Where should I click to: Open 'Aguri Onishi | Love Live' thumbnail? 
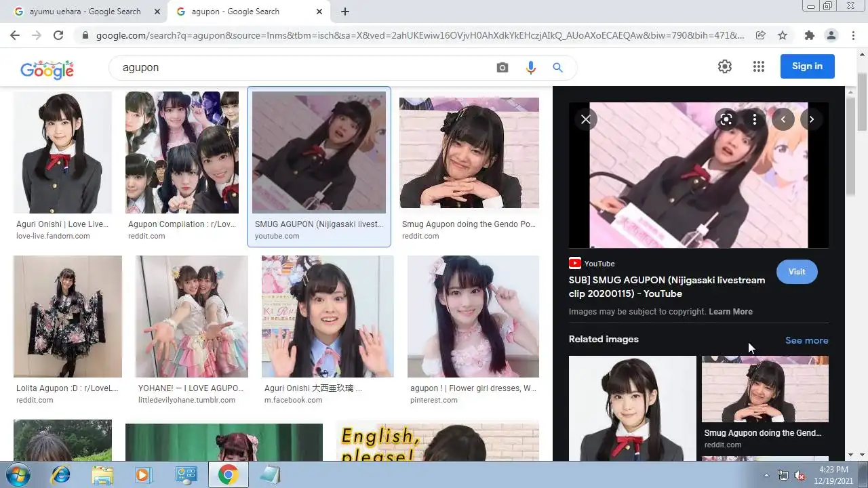click(62, 152)
